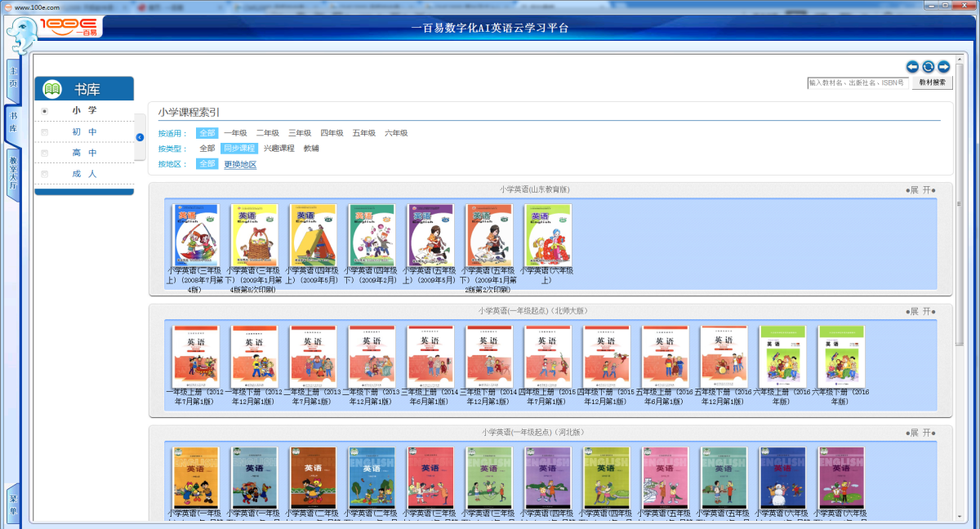Screen dimensions: 980x529
Task: Go back with the left arrow icon
Action: click(913, 67)
